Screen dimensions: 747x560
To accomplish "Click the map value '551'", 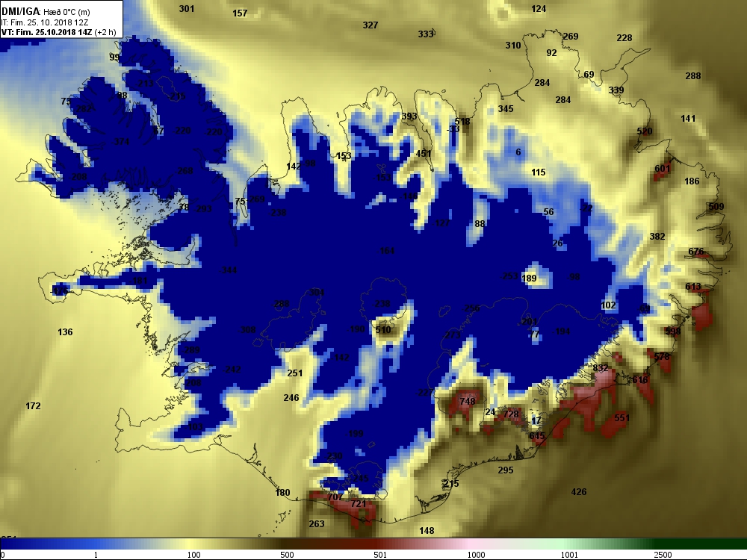I will pyautogui.click(x=622, y=417).
